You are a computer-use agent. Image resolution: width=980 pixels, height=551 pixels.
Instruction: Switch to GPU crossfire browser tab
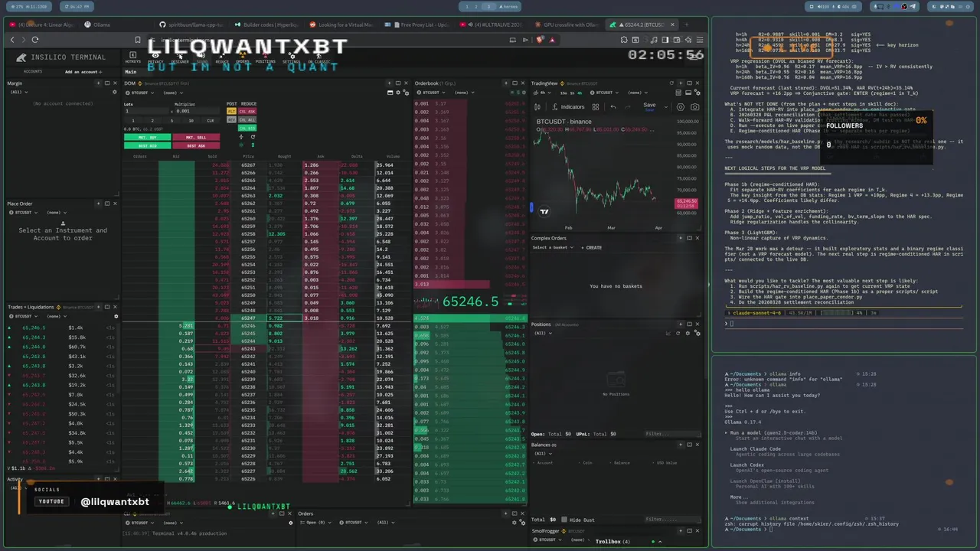[x=567, y=24]
